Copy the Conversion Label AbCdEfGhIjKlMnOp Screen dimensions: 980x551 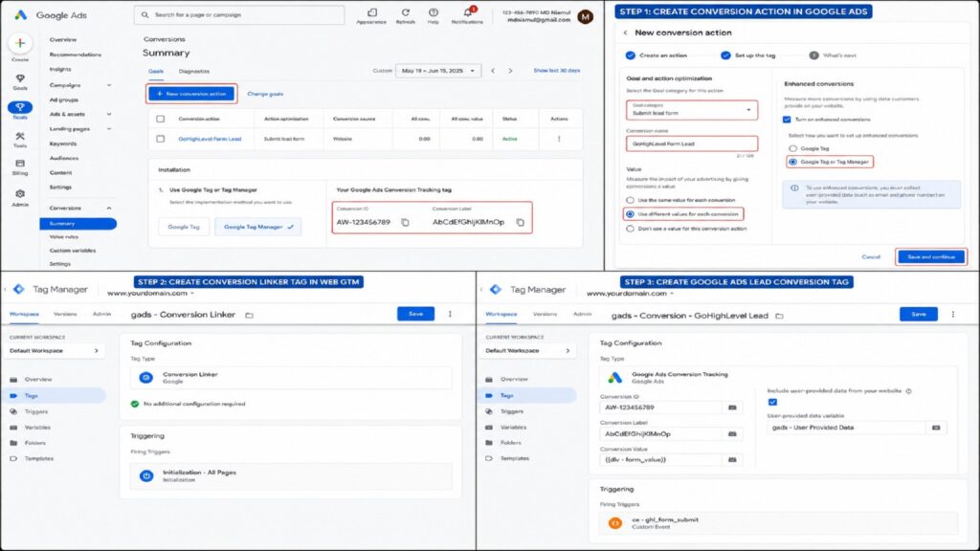pos(520,222)
